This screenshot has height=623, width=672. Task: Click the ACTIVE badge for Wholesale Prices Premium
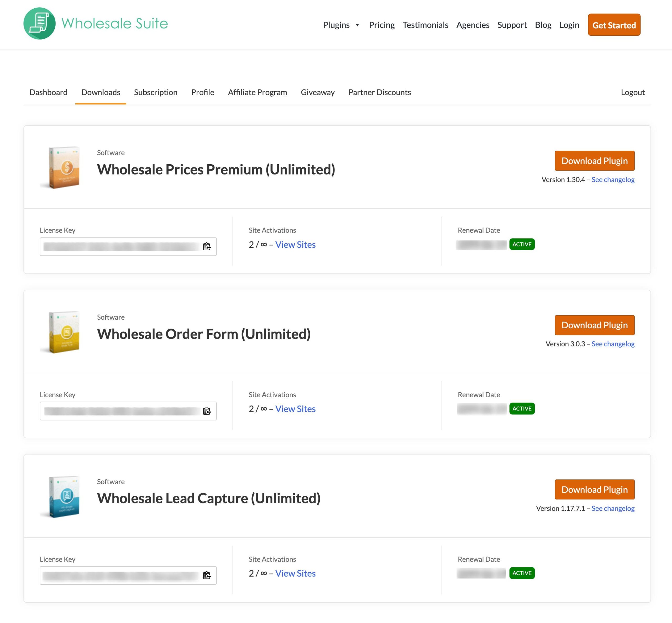point(522,244)
